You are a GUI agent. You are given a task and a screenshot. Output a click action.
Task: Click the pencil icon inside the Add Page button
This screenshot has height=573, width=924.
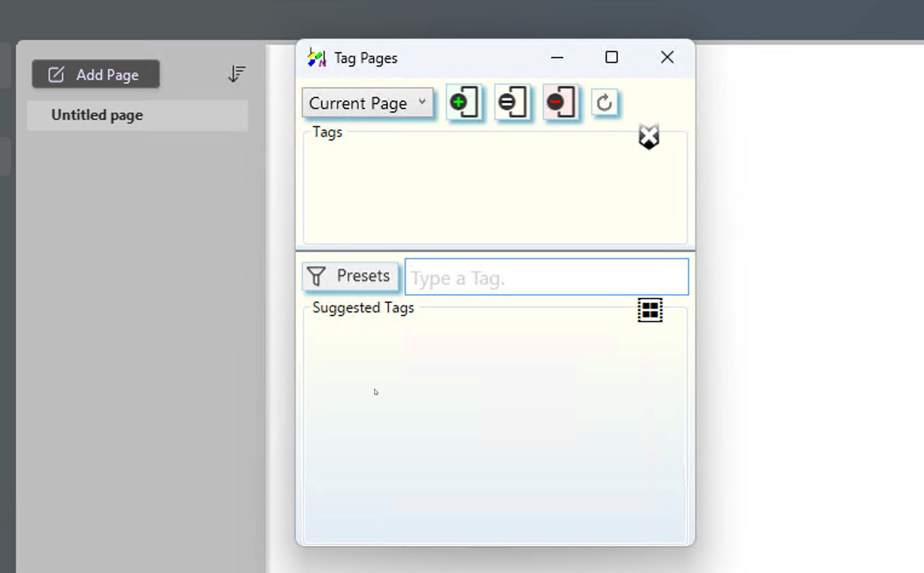click(55, 74)
